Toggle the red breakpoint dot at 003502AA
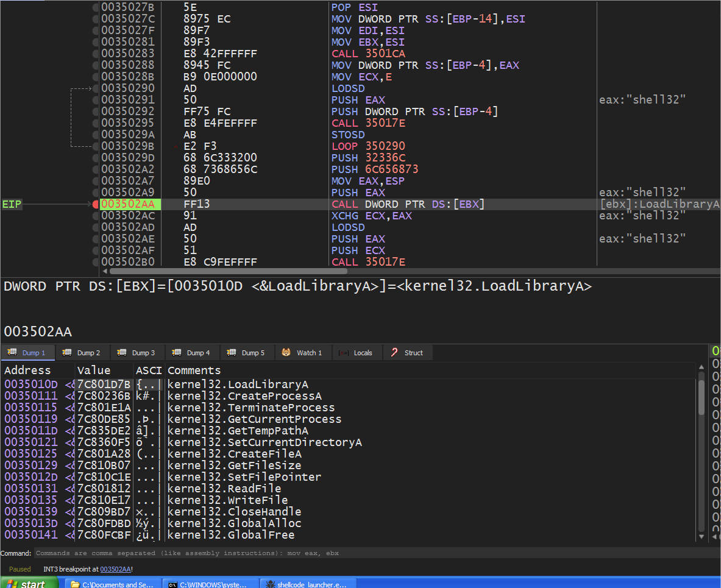 95,204
